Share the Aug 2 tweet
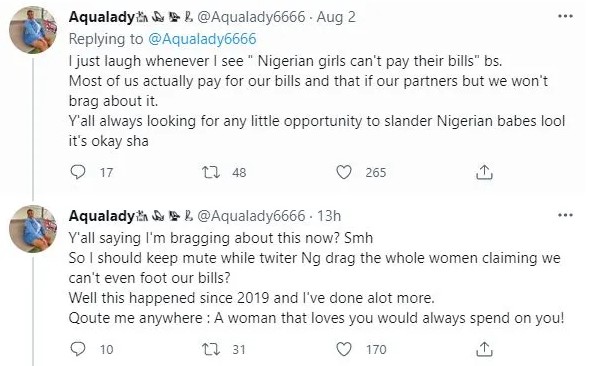This screenshot has width=602, height=366. [484, 172]
